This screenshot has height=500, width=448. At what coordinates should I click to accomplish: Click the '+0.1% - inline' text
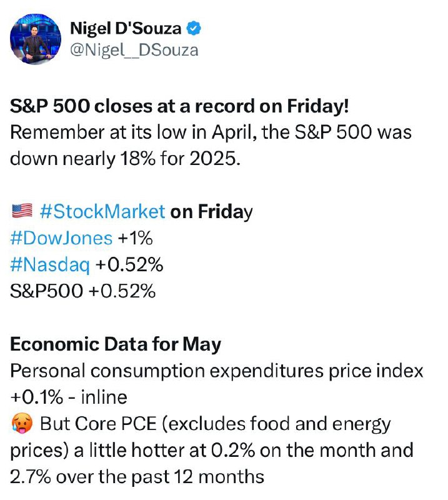tap(69, 397)
